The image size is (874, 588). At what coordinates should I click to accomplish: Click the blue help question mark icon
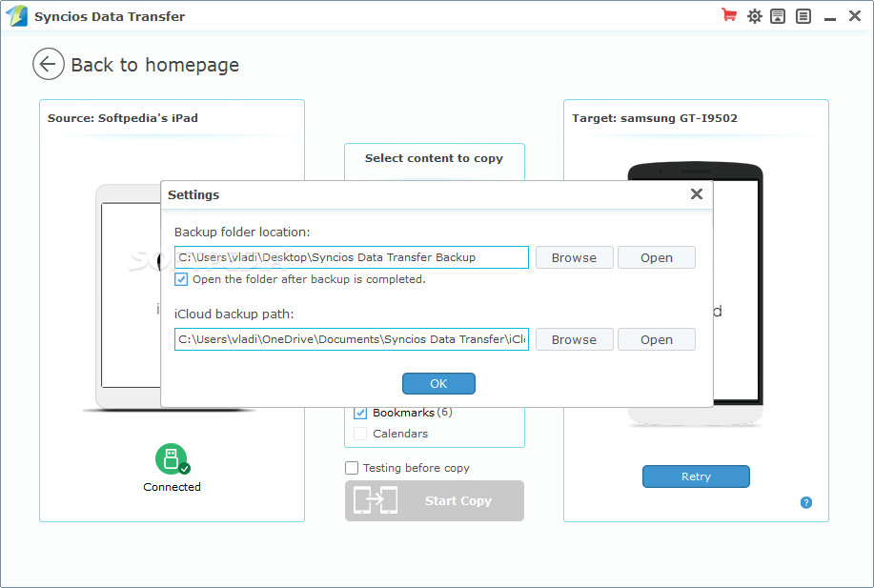pyautogui.click(x=806, y=503)
